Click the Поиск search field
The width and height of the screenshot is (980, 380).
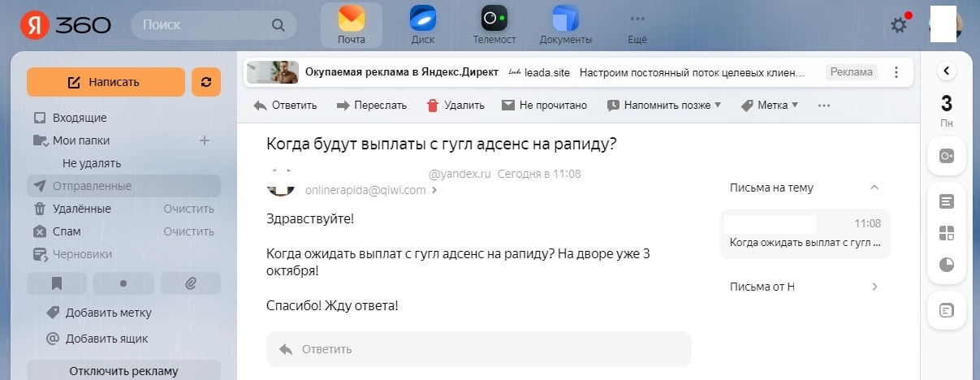pos(203,25)
